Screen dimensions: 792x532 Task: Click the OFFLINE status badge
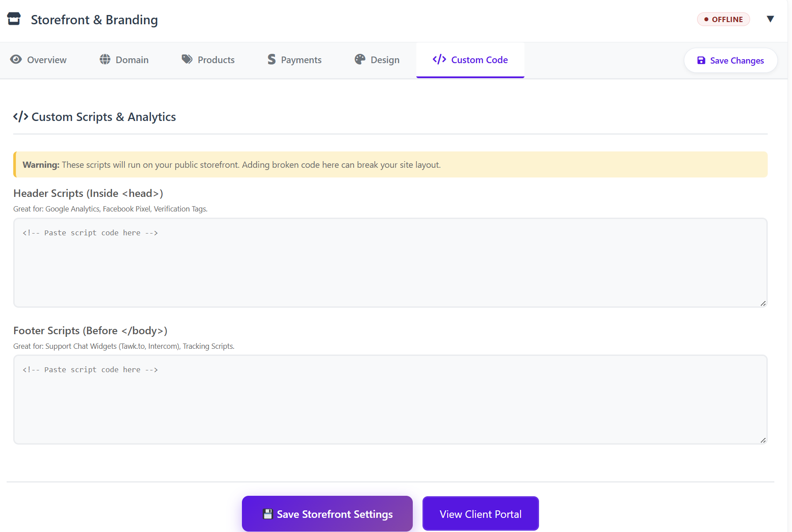(x=723, y=19)
